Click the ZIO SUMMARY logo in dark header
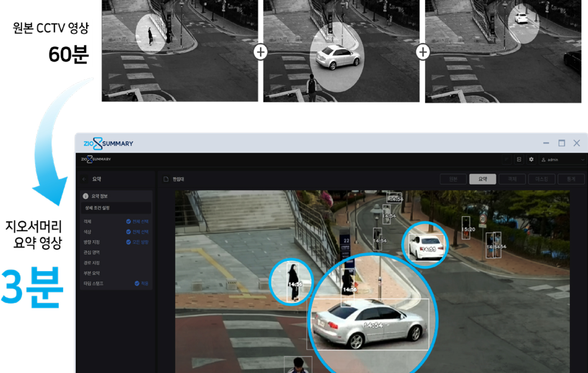Screen dimensions: 588x373 (x=96, y=159)
